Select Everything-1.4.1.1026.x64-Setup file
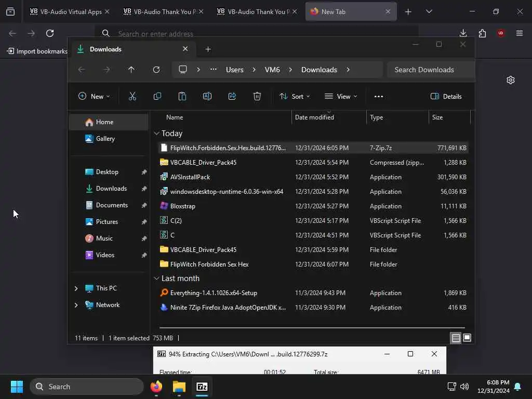Screen dimensions: 532x399 click(313, 293)
